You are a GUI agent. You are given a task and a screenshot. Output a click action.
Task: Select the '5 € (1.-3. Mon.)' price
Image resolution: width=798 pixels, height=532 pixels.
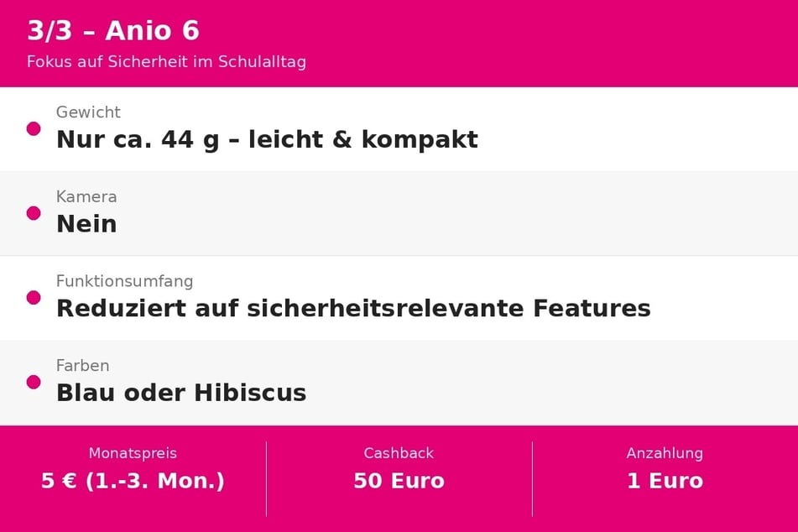[133, 481]
